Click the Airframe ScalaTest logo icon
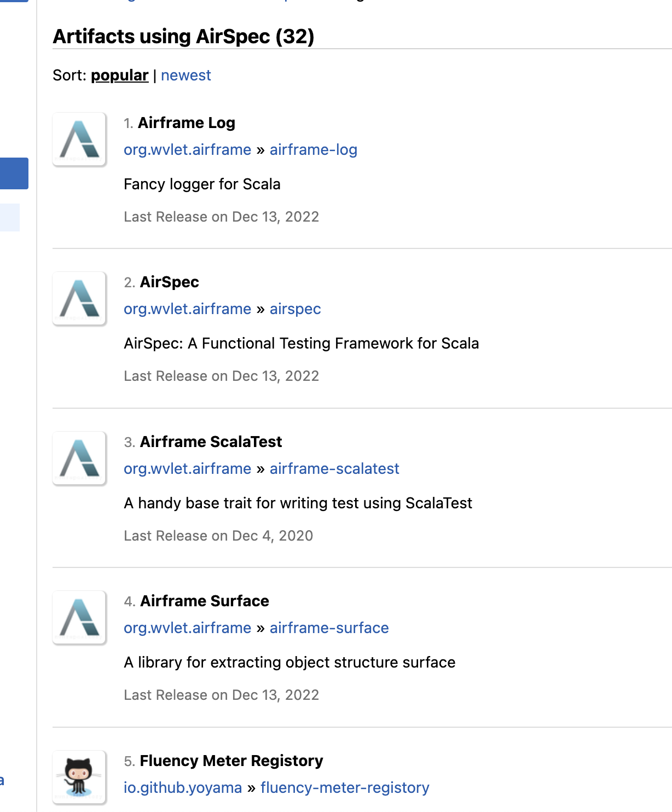 point(79,458)
